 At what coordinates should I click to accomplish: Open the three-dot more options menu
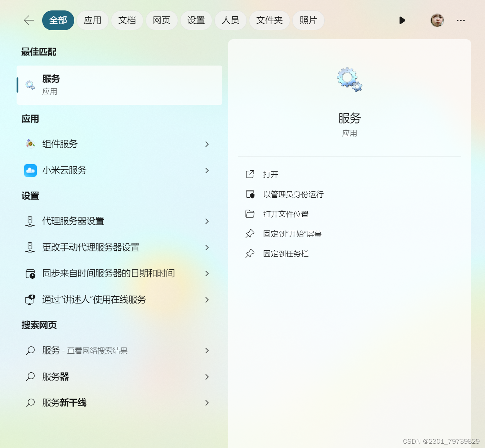[x=461, y=21]
